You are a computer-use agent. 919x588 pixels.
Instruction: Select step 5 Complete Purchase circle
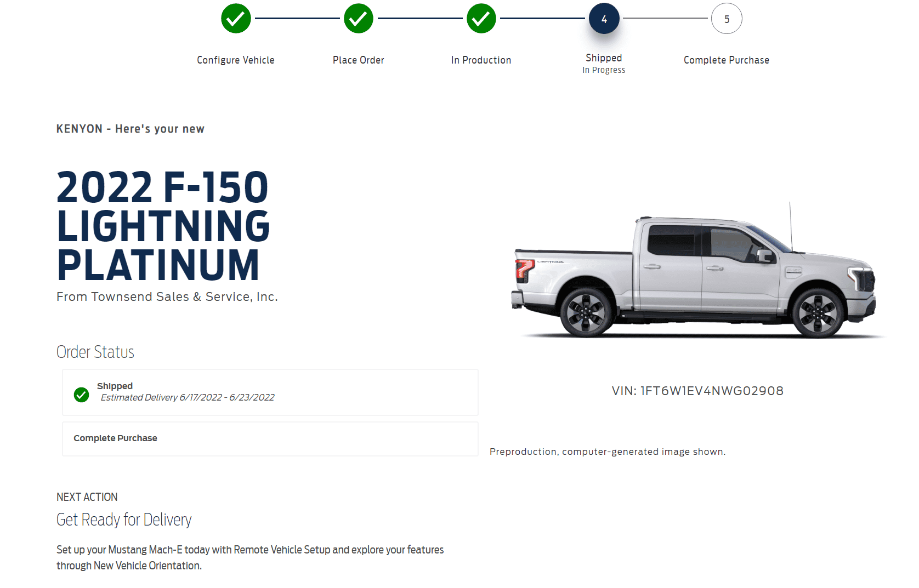point(727,19)
